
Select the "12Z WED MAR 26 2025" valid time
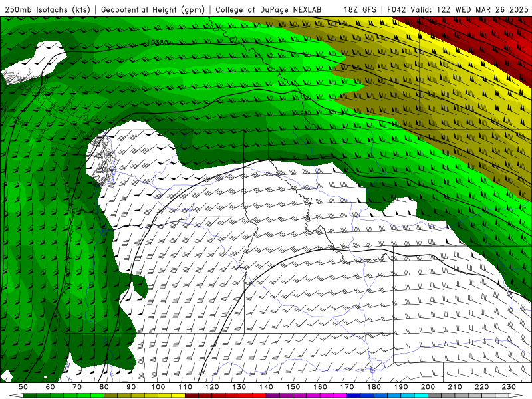[483, 9]
